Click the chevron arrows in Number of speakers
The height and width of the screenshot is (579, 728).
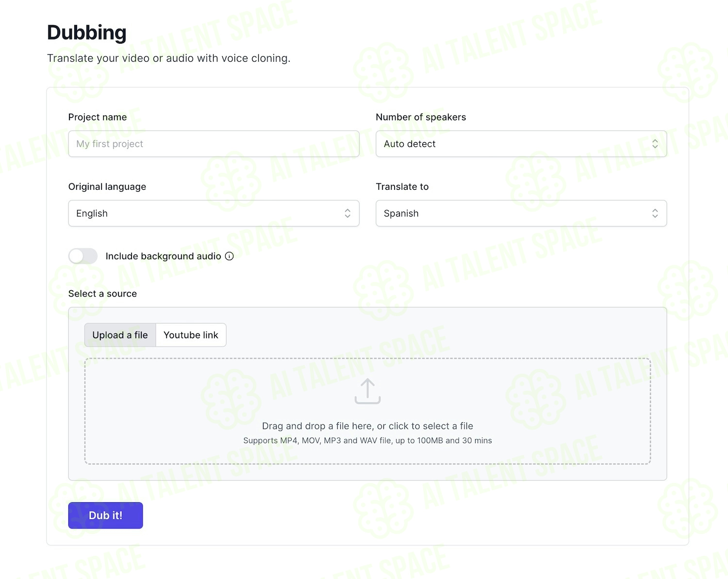click(655, 144)
